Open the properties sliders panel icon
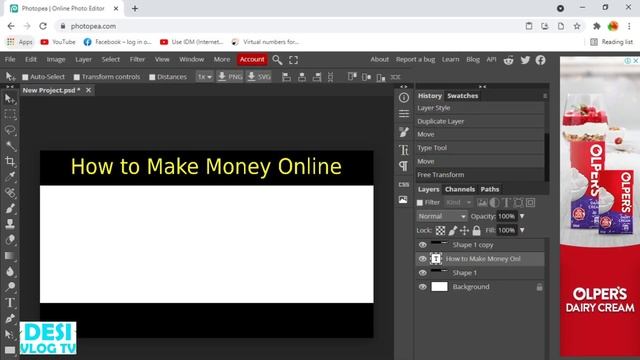The image size is (640, 360). coord(404,114)
